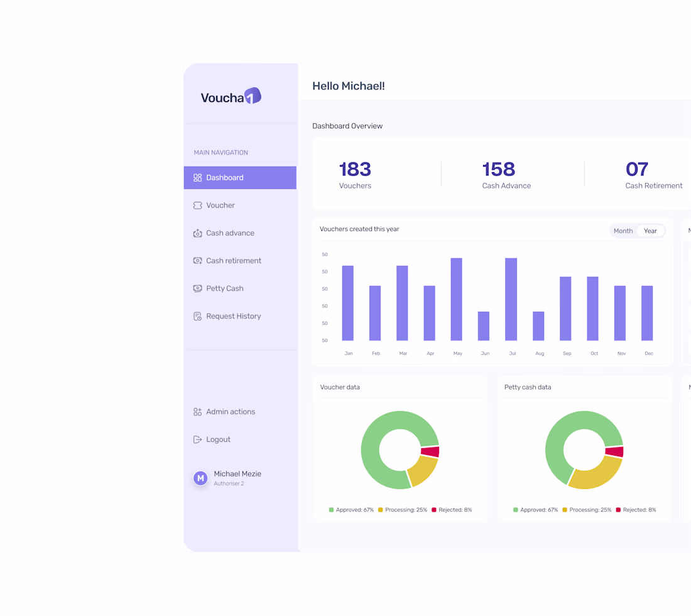Click the Nov bar in chart

point(619,314)
